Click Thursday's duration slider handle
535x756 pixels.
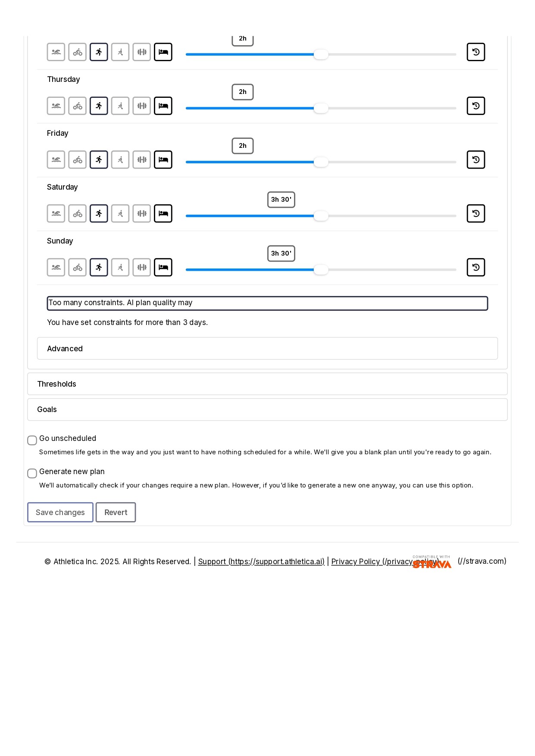(x=321, y=108)
